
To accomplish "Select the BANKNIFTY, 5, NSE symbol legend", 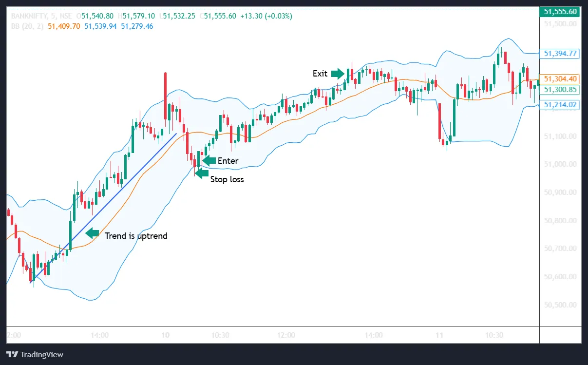I will [42, 16].
